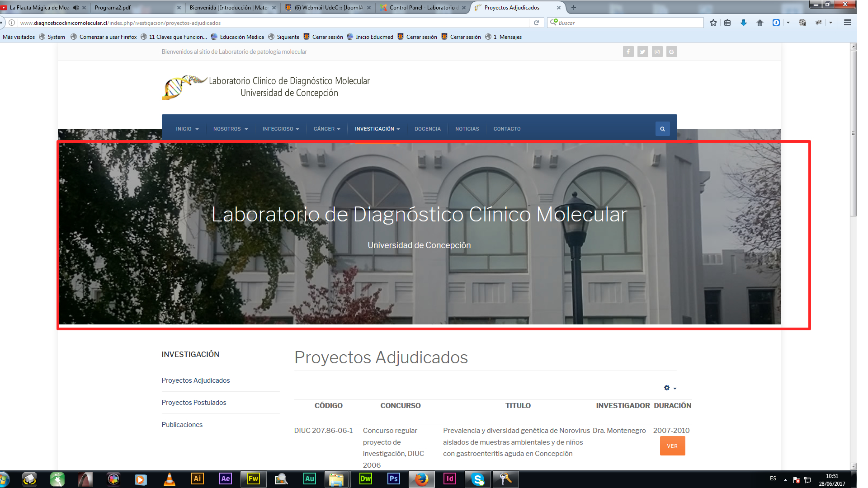868x488 pixels.
Task: Open the DOCENCIA menu item
Action: [427, 129]
